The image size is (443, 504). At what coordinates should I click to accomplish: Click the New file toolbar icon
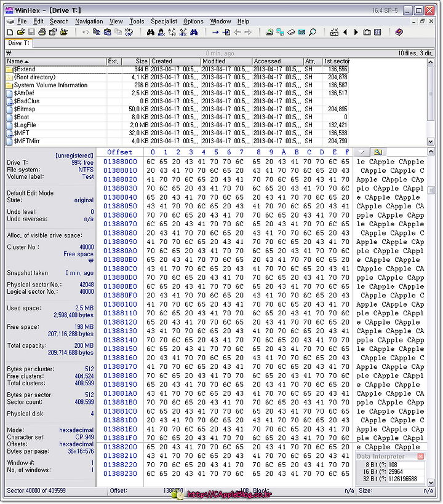(10, 32)
